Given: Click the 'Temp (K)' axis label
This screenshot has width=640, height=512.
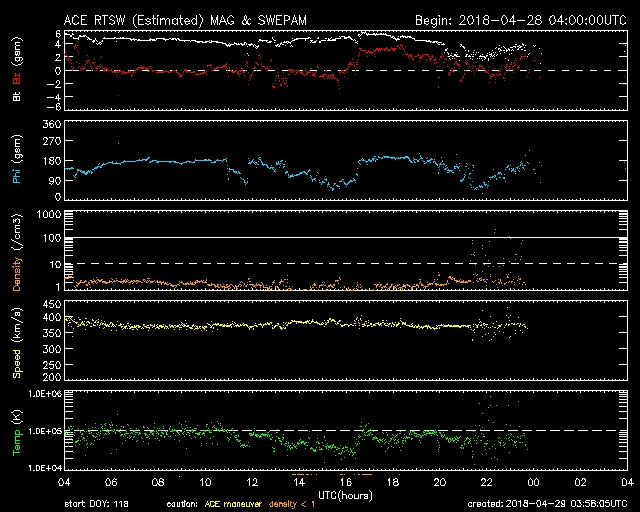Looking at the screenshot, I should click(x=17, y=432).
